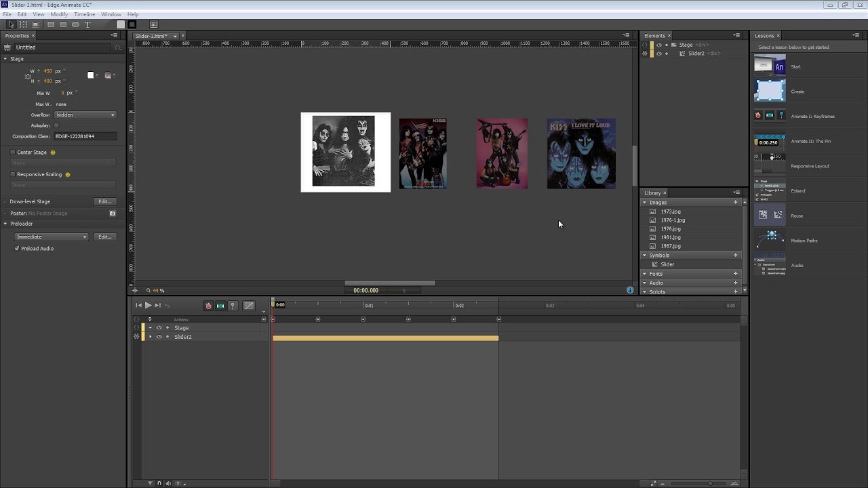Click the Preloader Edit button
This screenshot has width=868, height=488.
click(104, 237)
